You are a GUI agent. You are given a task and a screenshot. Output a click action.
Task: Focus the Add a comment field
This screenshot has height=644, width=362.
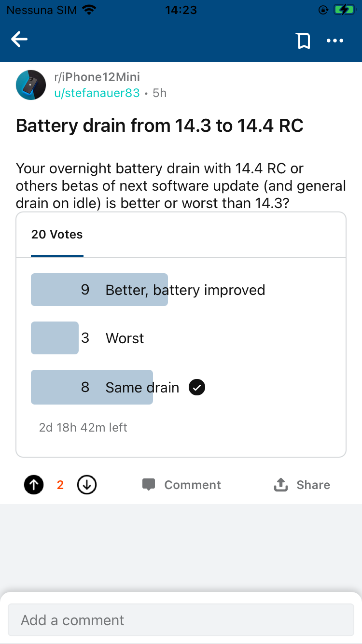tap(181, 620)
